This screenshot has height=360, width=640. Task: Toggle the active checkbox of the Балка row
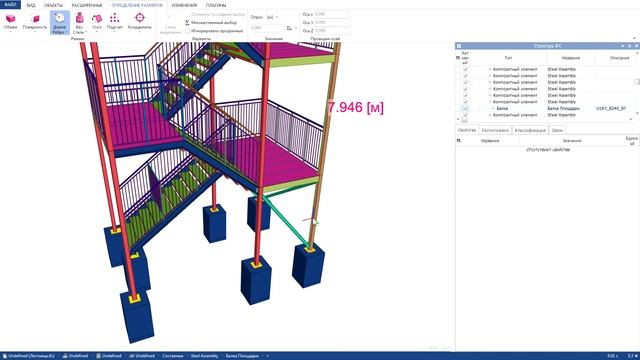click(x=465, y=109)
